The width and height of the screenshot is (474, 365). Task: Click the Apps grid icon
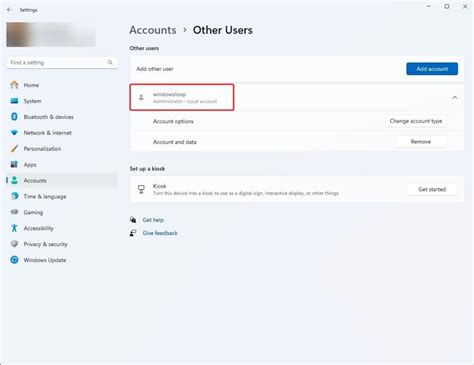(x=14, y=164)
